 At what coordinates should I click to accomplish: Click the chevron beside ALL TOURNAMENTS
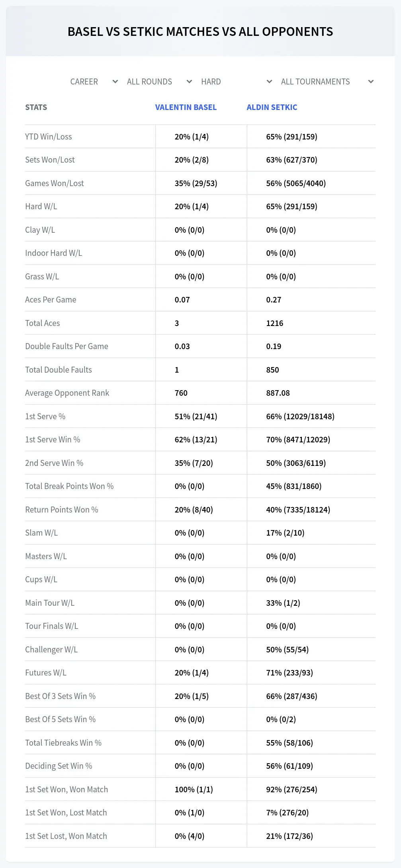point(371,82)
